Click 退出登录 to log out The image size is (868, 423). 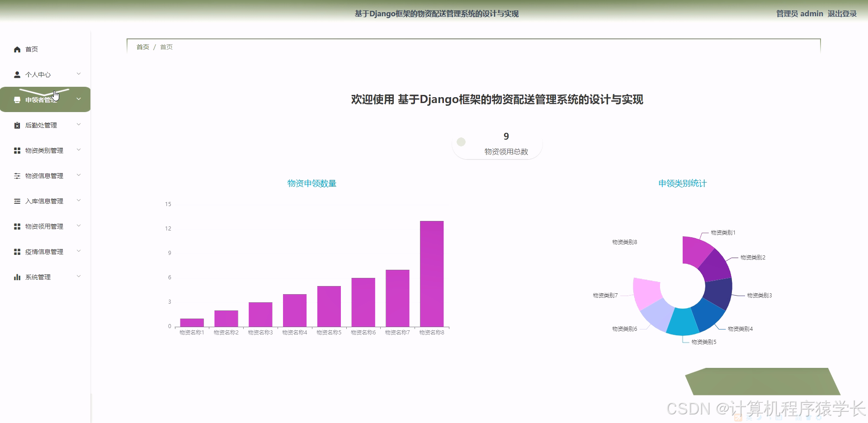[x=843, y=14]
